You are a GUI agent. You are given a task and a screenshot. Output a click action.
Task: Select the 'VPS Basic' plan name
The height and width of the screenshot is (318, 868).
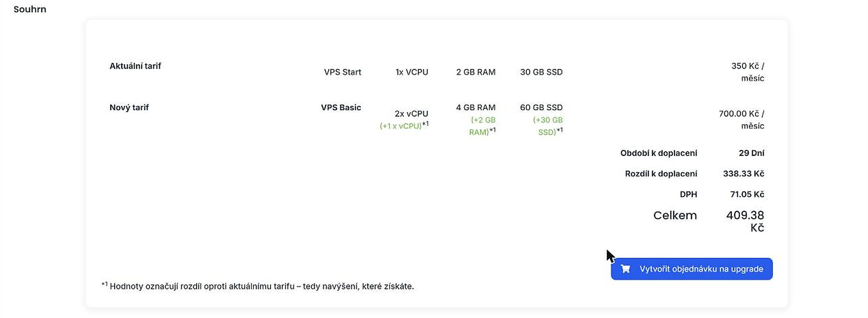341,107
